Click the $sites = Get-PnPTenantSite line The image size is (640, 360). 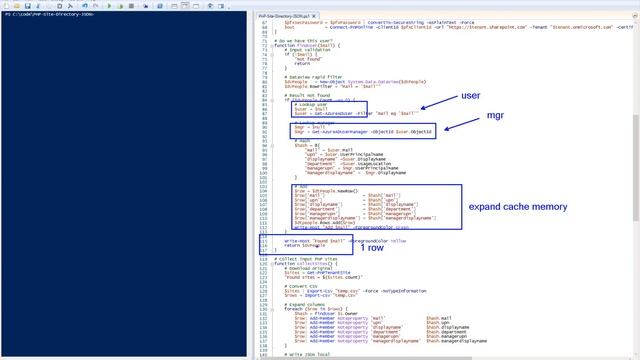pos(318,273)
